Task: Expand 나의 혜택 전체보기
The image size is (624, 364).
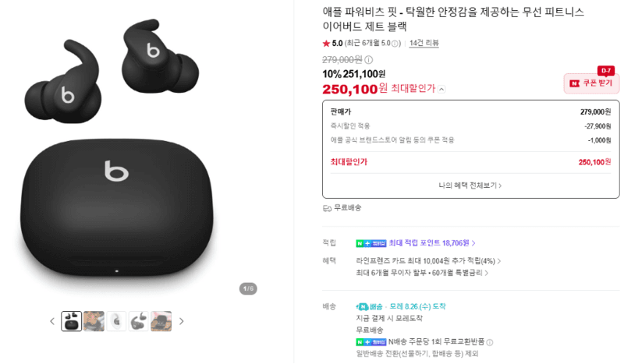Action: pyautogui.click(x=470, y=186)
